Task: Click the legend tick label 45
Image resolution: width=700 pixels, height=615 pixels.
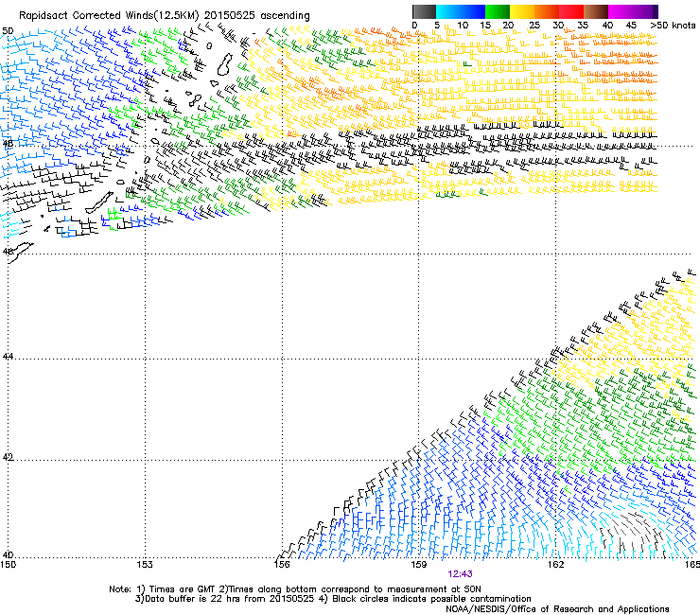Action: coord(631,26)
